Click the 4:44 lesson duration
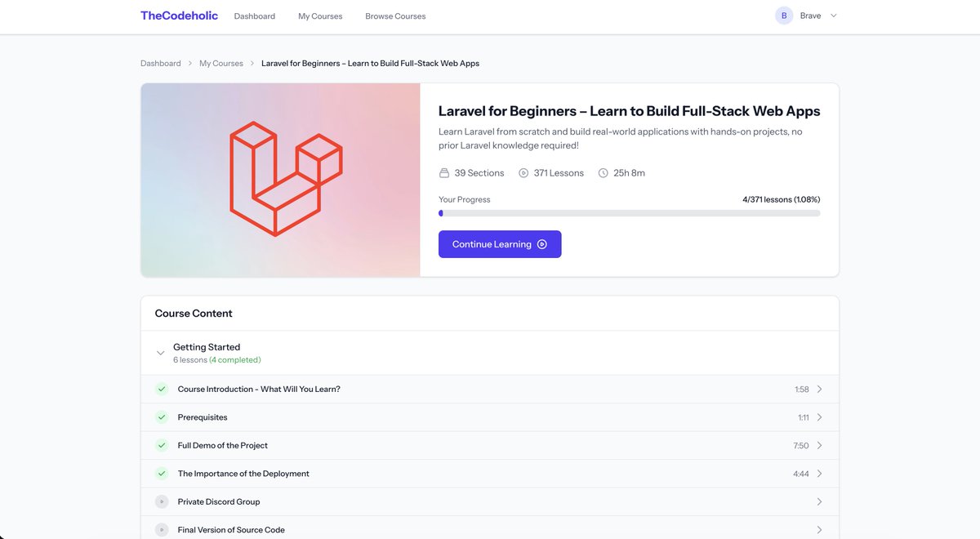980x539 pixels. tap(801, 474)
